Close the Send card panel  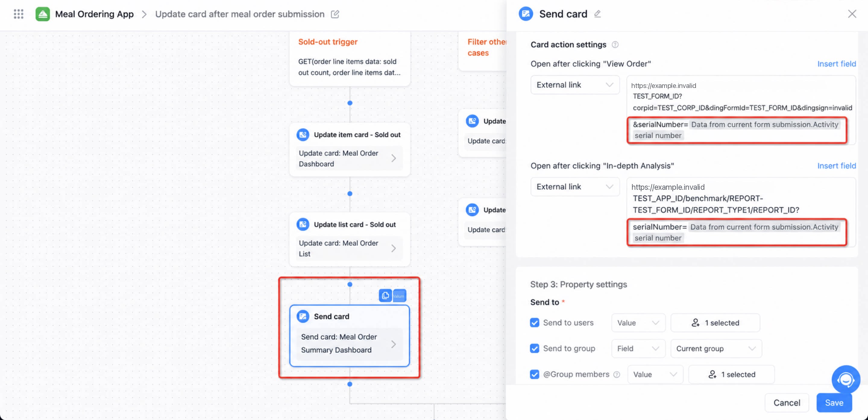pos(852,14)
